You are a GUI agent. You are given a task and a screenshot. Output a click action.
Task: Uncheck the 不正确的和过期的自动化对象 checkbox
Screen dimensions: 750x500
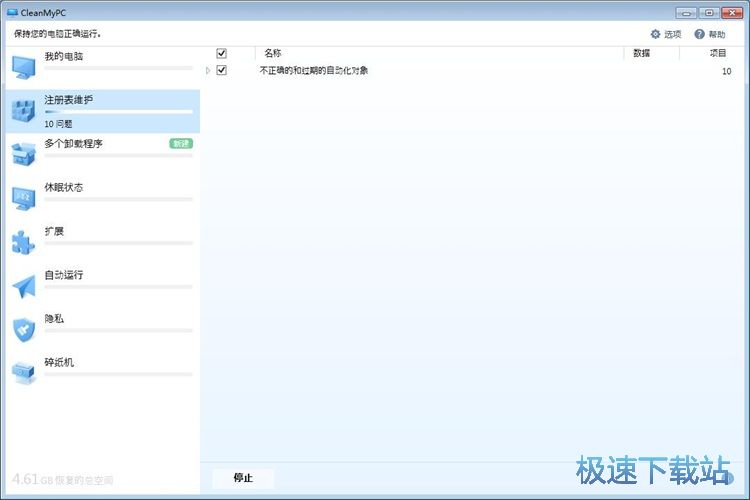[221, 70]
